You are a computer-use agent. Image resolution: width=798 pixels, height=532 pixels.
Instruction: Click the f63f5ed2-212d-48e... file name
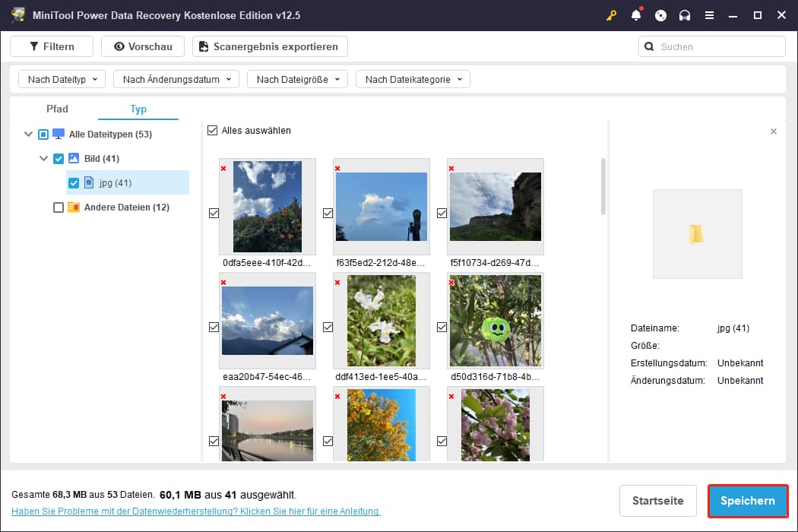coord(380,263)
